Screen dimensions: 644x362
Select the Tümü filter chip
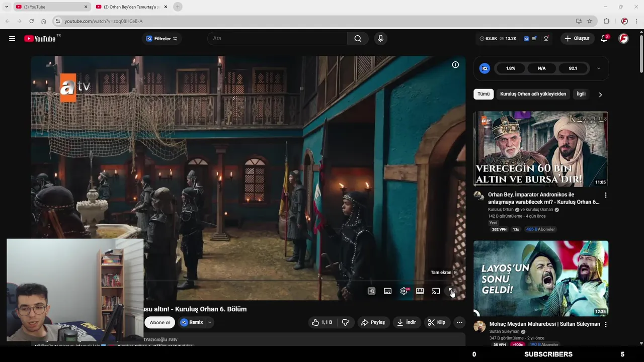pos(484,94)
